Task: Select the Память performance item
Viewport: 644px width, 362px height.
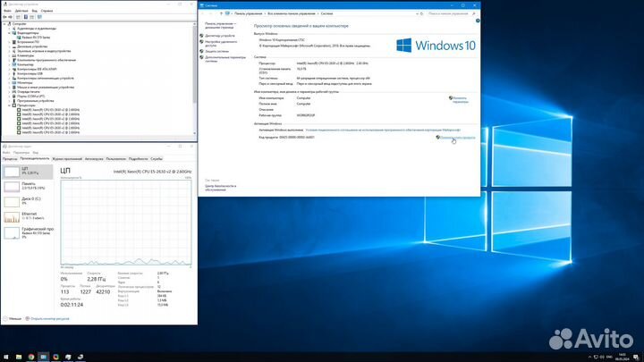Action: tap(28, 187)
